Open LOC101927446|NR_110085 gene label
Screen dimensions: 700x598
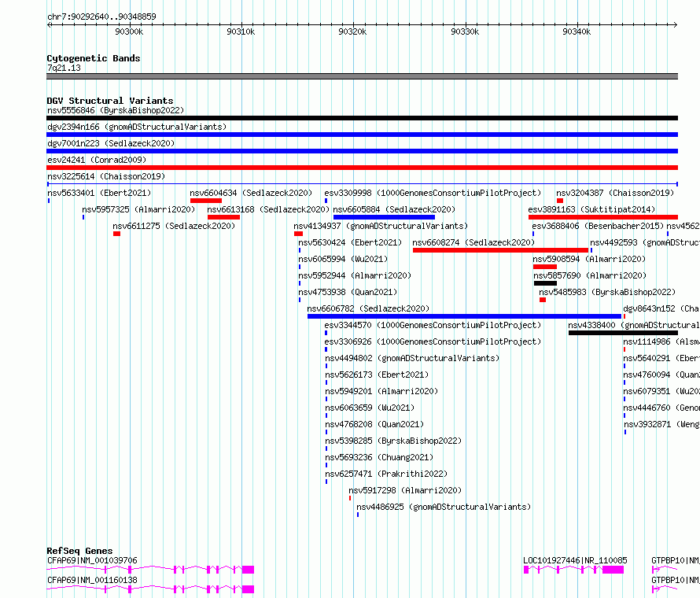point(575,560)
